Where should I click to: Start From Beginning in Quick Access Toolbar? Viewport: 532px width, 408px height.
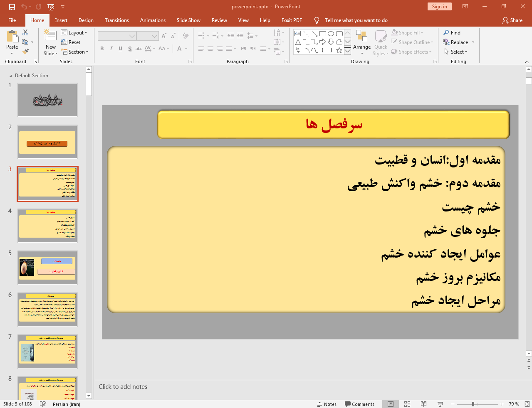click(x=51, y=7)
